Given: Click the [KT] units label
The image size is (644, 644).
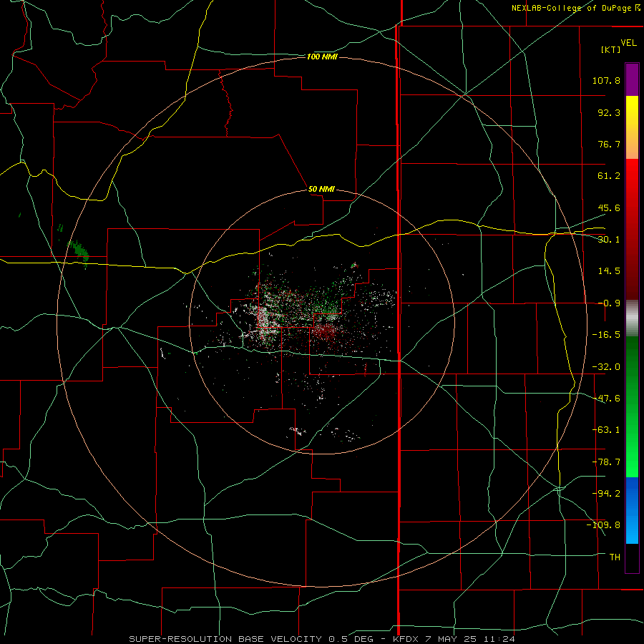Looking at the screenshot, I should (611, 49).
